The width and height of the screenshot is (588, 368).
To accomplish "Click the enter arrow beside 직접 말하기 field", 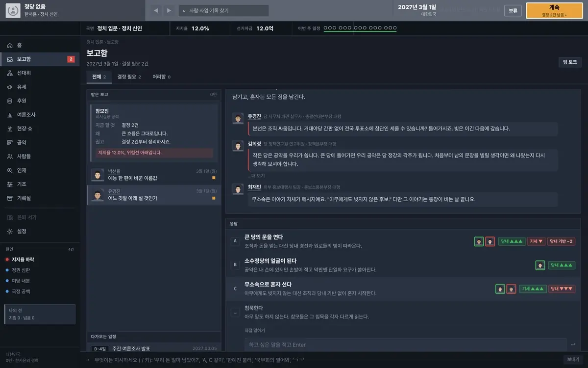I will [x=573, y=344].
